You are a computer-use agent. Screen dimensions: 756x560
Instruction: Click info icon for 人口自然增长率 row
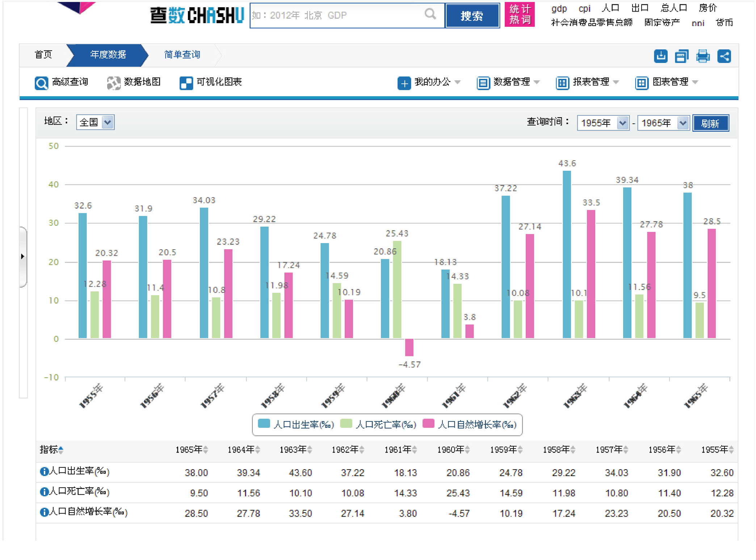44,512
